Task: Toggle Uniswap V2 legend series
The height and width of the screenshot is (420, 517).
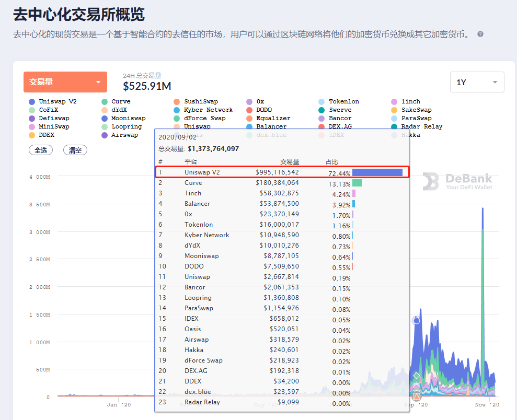Action: [53, 101]
